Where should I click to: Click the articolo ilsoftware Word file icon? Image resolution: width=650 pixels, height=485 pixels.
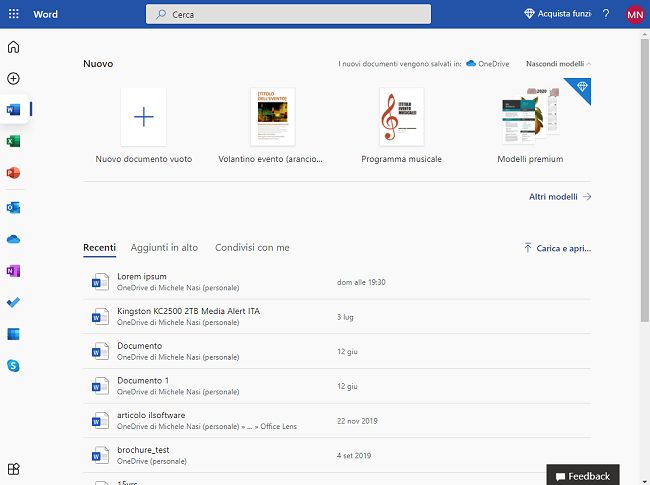100,421
